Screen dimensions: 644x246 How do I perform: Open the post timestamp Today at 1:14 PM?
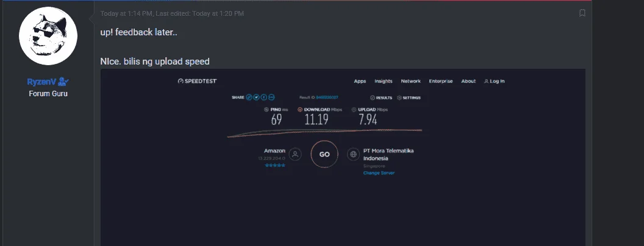[127, 13]
